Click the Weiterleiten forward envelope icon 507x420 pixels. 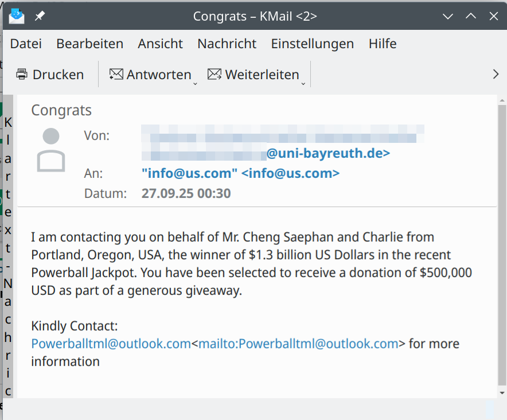(214, 75)
